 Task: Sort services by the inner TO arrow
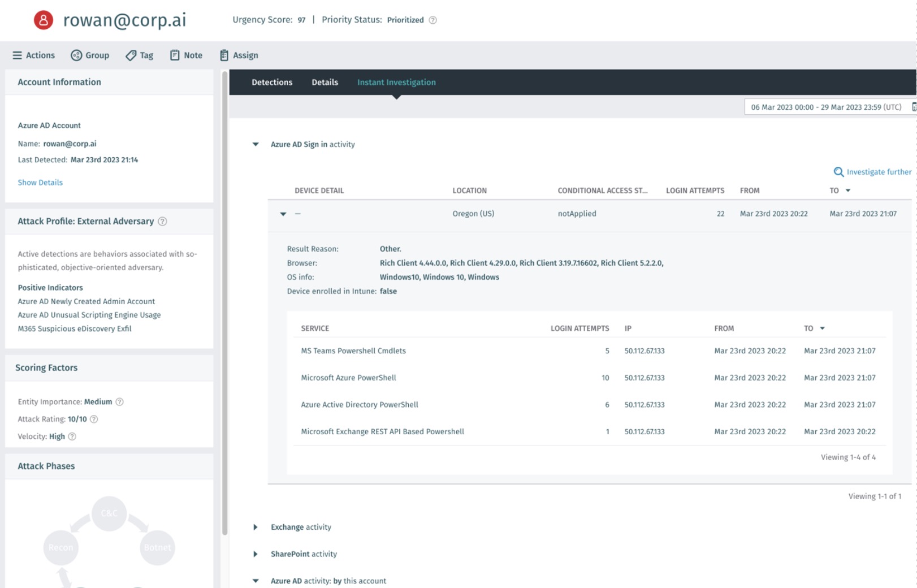pos(822,328)
